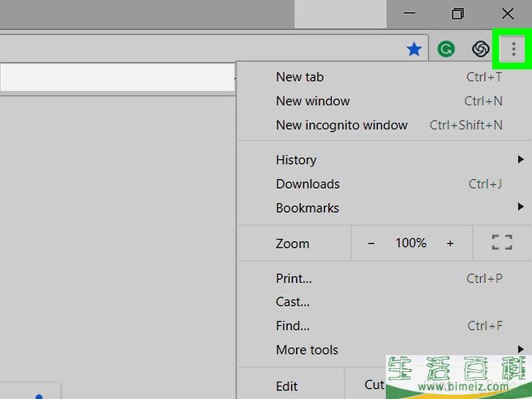This screenshot has width=532, height=399.
Task: Enter fullscreen mode using the Zoom row icon
Action: click(x=502, y=243)
